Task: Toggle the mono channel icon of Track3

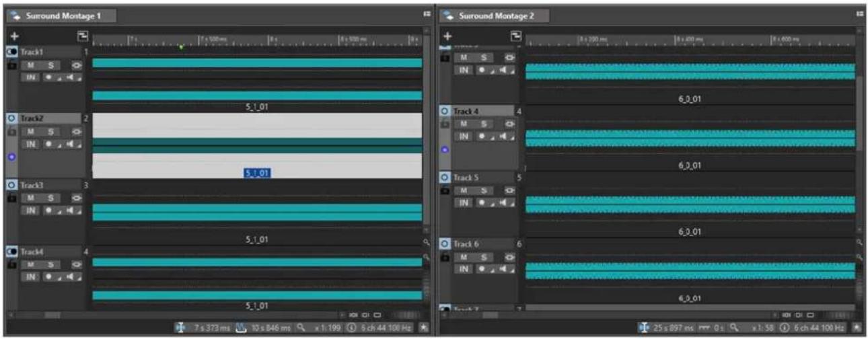Action: click(x=12, y=185)
